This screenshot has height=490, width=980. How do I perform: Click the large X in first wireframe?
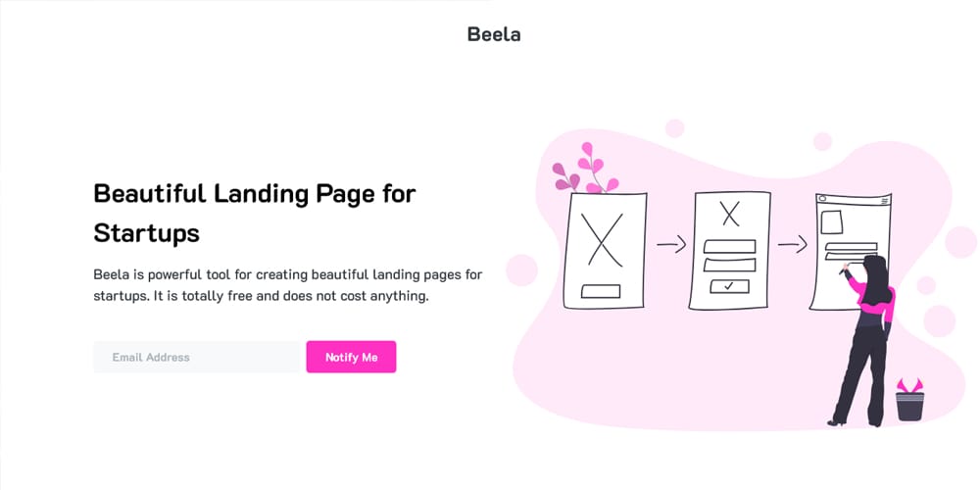point(606,240)
